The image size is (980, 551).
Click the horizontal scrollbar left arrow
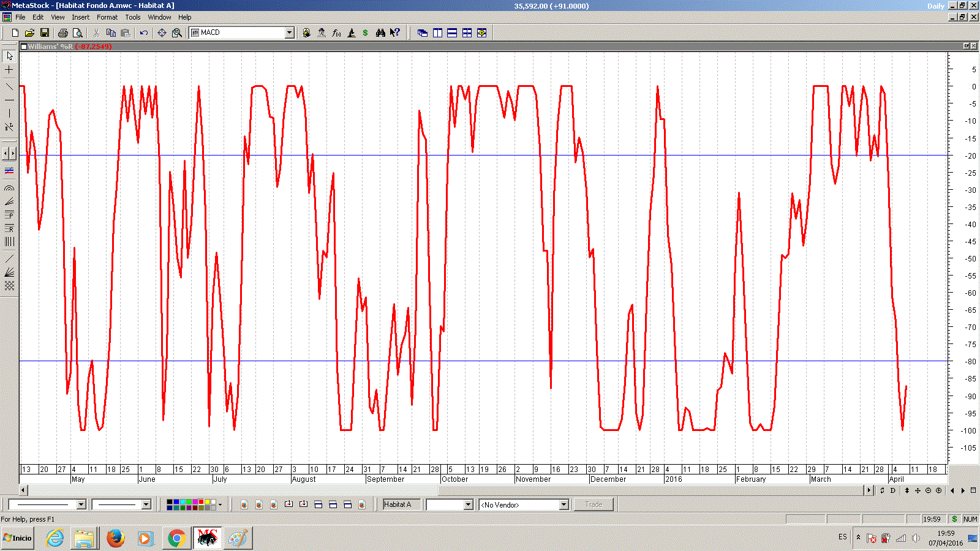(x=23, y=490)
